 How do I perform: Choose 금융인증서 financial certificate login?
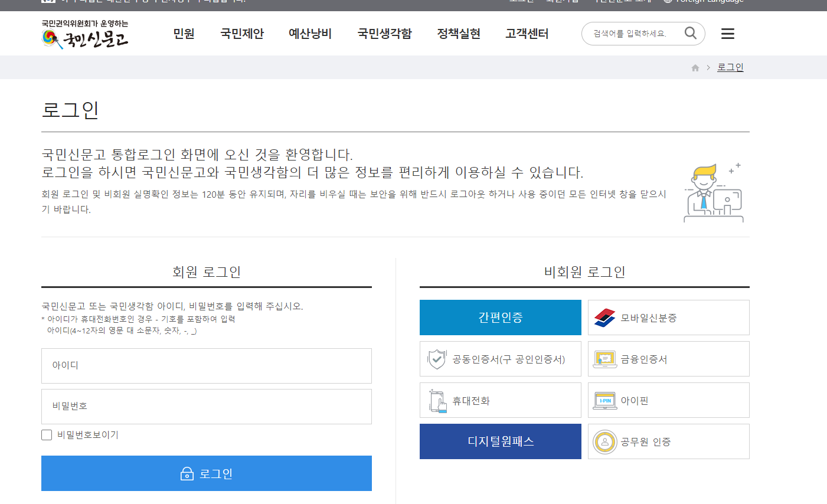tap(668, 358)
